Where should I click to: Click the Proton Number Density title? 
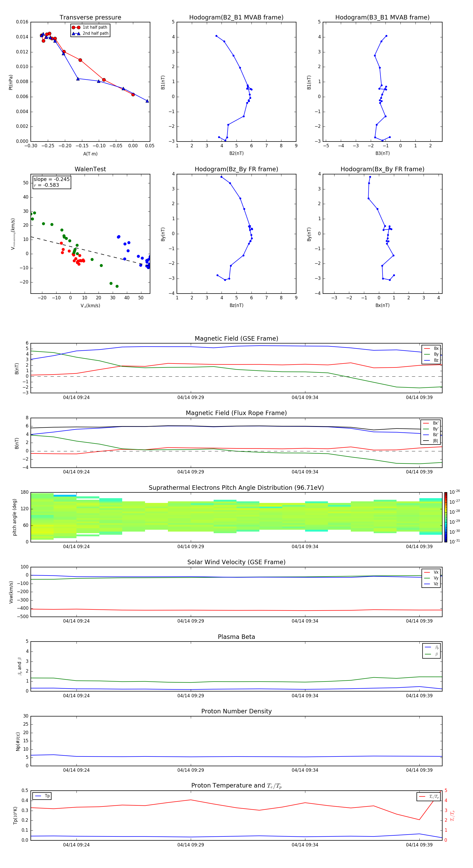click(x=236, y=711)
